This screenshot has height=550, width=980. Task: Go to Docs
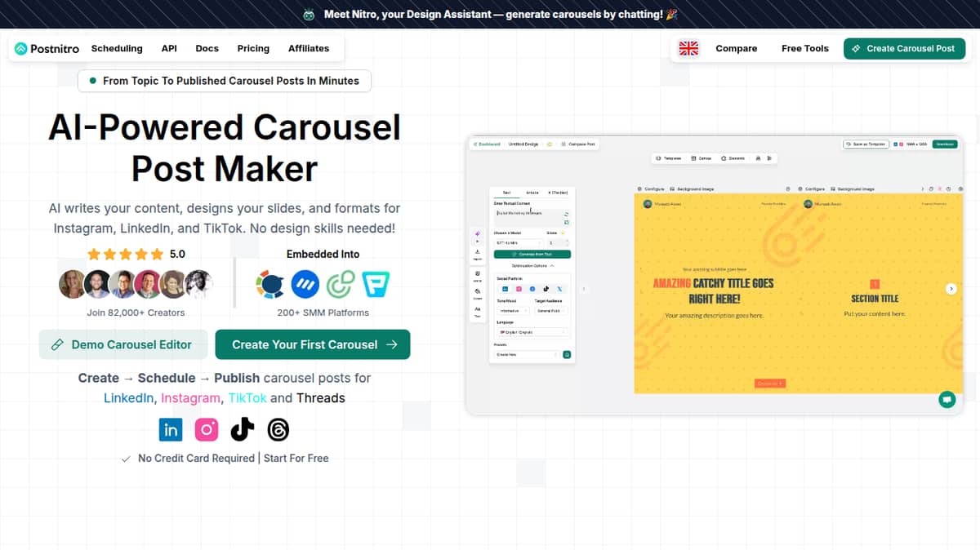click(207, 48)
